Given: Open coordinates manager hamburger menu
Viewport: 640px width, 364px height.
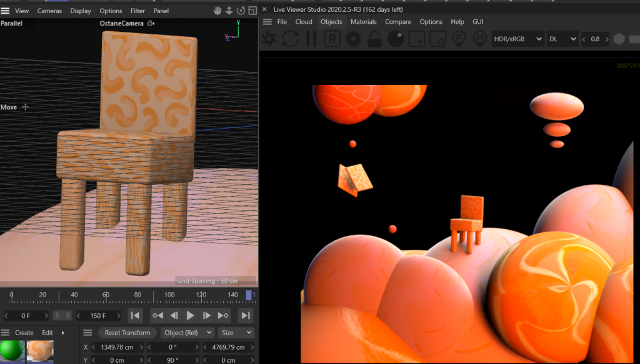Looking at the screenshot, I should click(87, 333).
